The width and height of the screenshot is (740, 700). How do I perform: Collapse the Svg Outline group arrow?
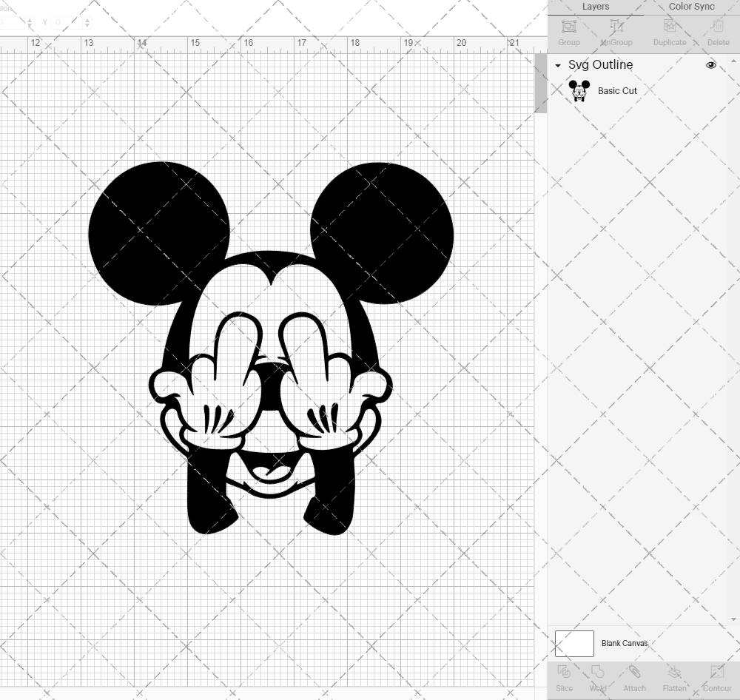558,66
